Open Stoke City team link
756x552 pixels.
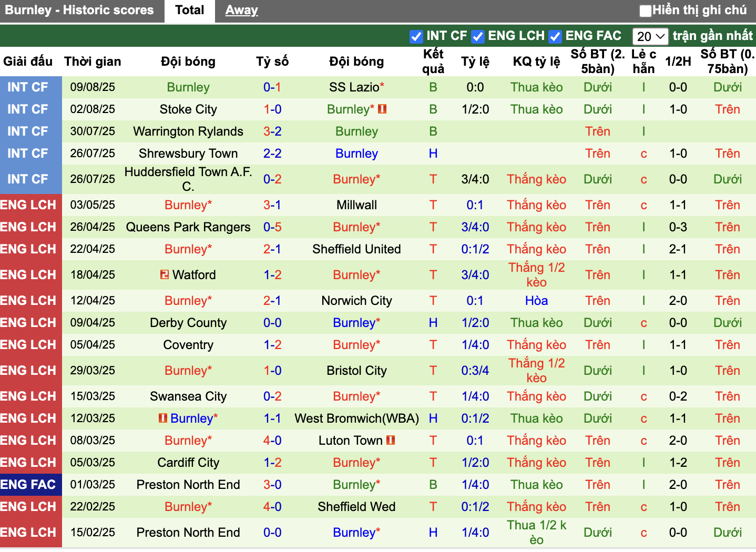[188, 109]
